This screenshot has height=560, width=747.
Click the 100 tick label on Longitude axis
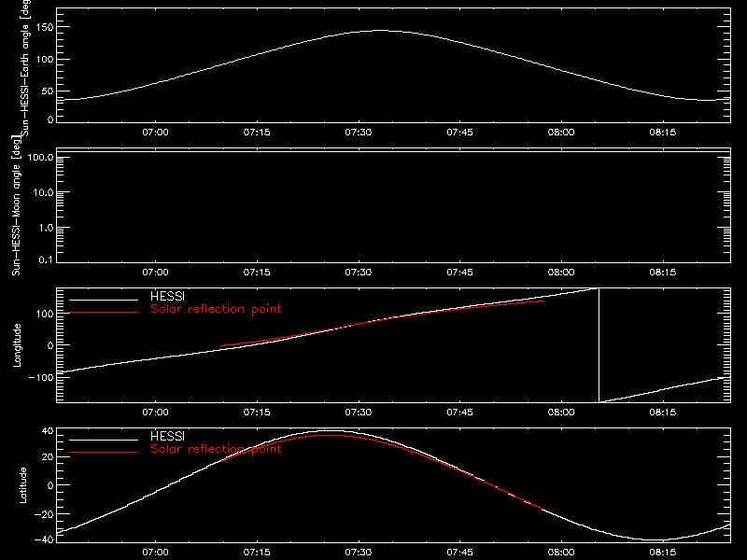pyautogui.click(x=45, y=314)
